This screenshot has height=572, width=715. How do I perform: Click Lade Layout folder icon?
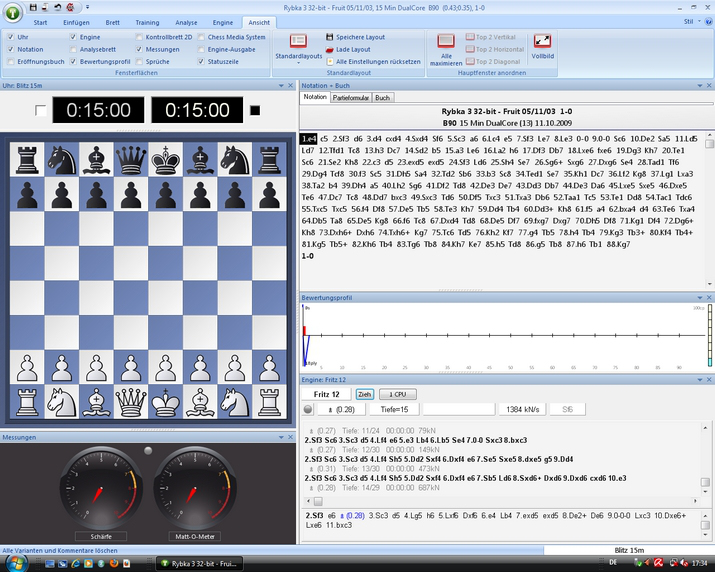[x=330, y=49]
